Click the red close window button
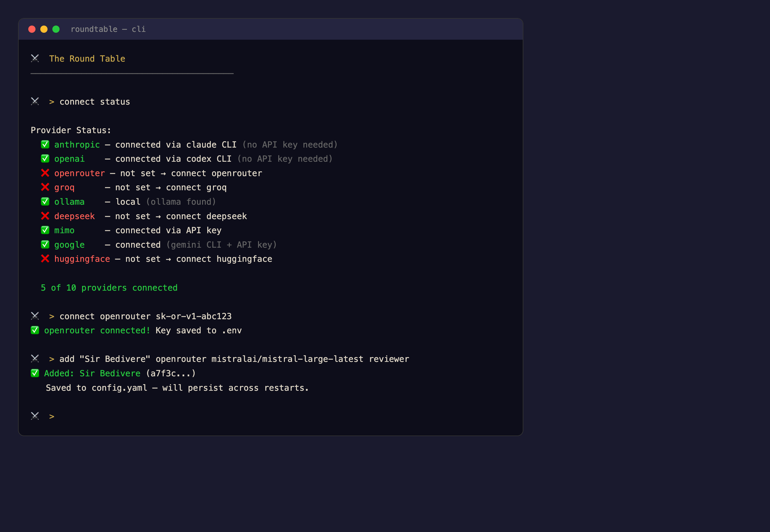This screenshot has height=532, width=770. 32,29
